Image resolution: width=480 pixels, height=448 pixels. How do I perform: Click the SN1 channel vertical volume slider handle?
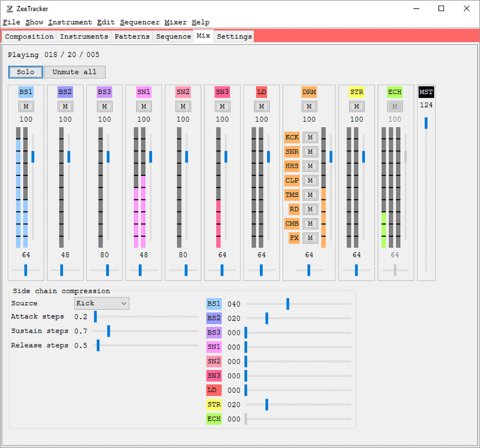click(151, 156)
